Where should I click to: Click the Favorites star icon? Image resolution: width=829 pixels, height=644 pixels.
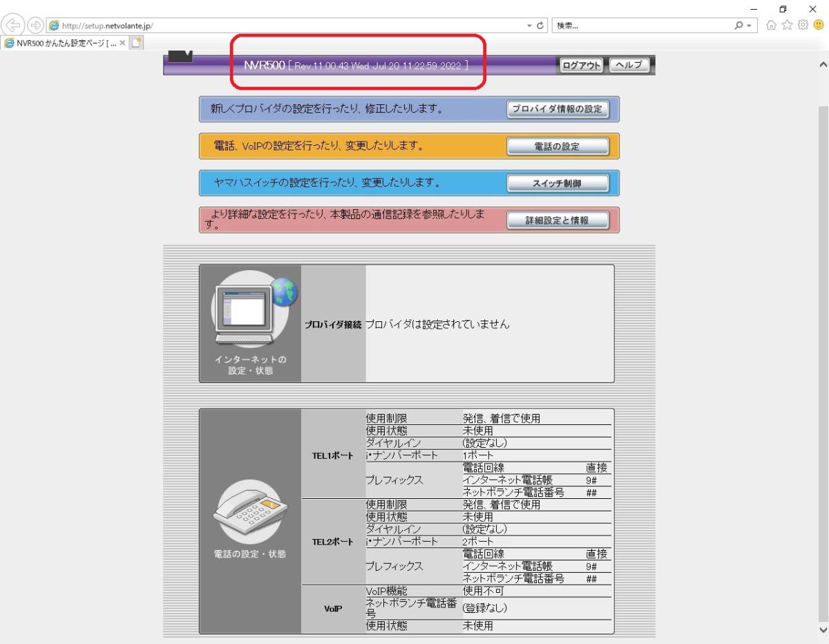pos(787,24)
